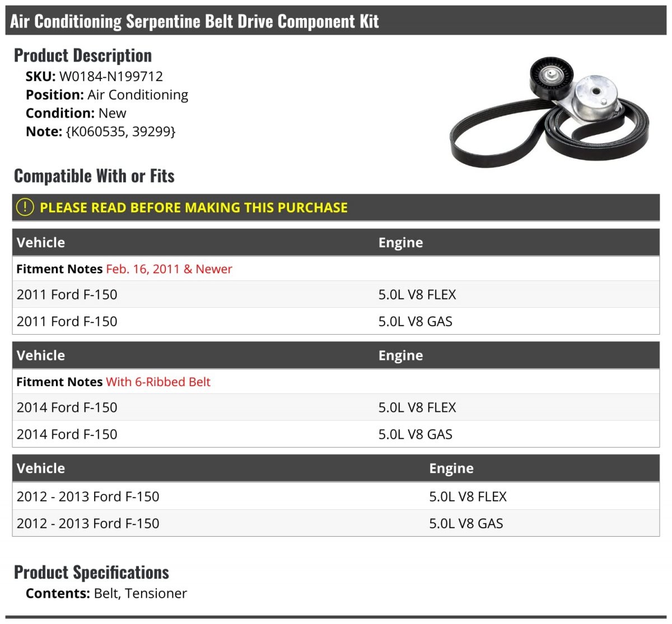The width and height of the screenshot is (672, 624).
Task: Click the 'With 6-Ribbed Belt' fitment note
Action: (x=158, y=382)
